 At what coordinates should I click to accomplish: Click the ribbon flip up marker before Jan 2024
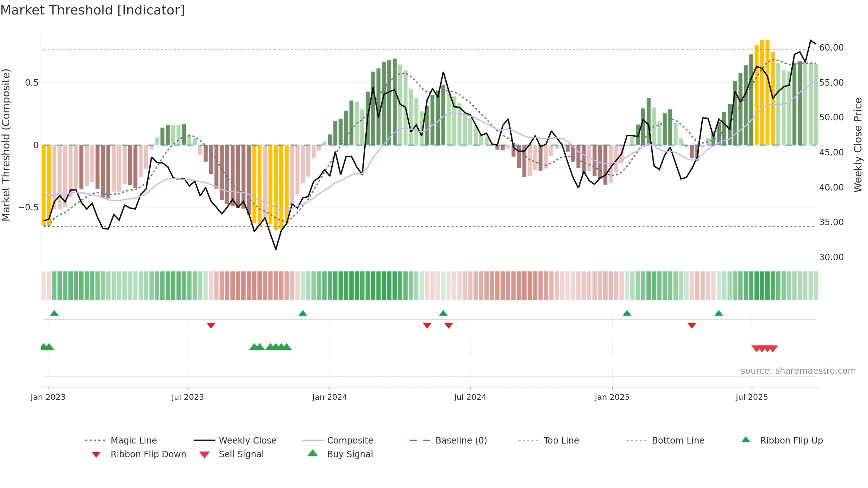[303, 313]
